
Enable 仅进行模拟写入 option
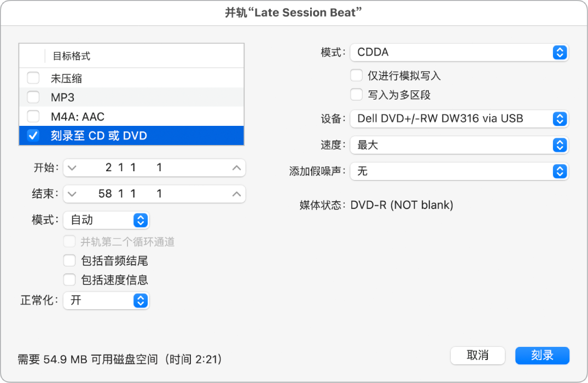pyautogui.click(x=357, y=76)
